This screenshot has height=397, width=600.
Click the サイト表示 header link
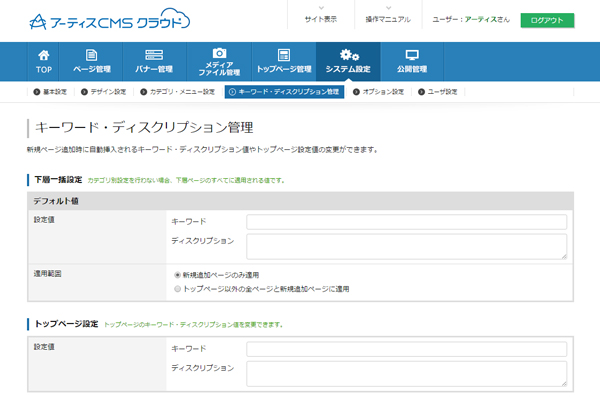321,19
